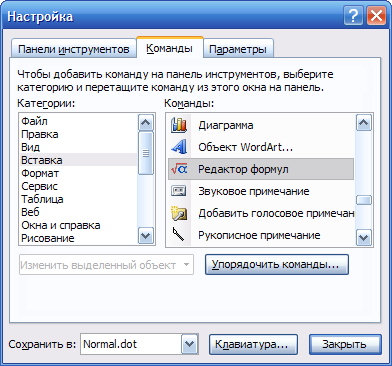Click the Команды list up arrow
The image size is (392, 366).
tap(363, 123)
